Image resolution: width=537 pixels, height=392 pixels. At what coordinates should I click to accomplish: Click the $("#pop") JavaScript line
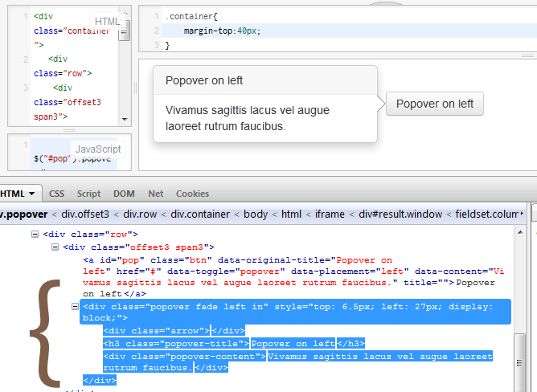pyautogui.click(x=74, y=158)
